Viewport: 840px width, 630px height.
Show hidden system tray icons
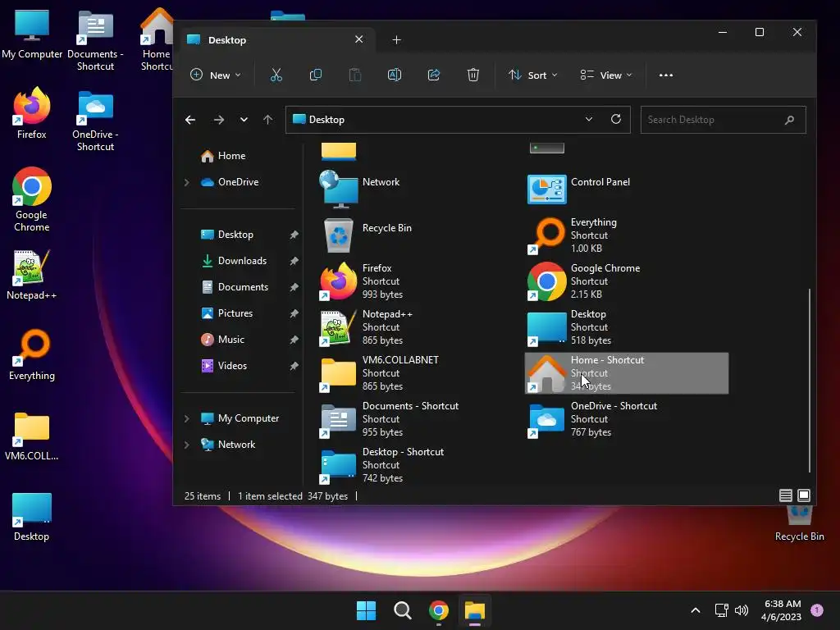point(696,610)
